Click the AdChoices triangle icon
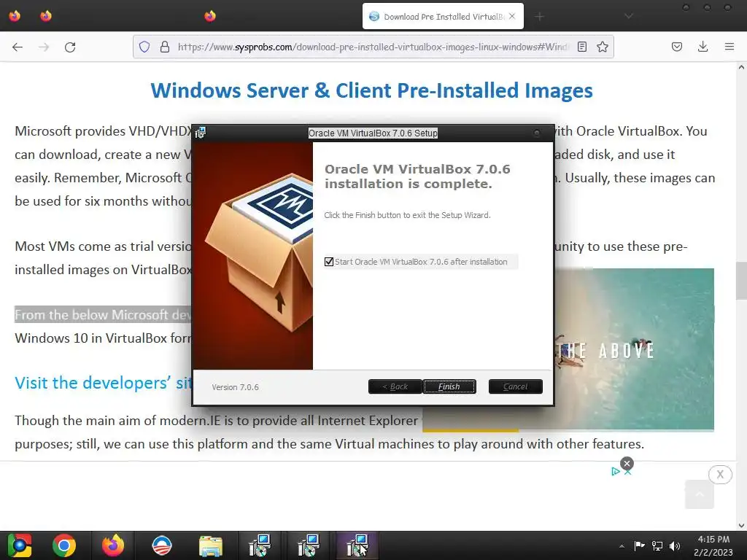Screen dimensions: 747x560 click(x=616, y=472)
